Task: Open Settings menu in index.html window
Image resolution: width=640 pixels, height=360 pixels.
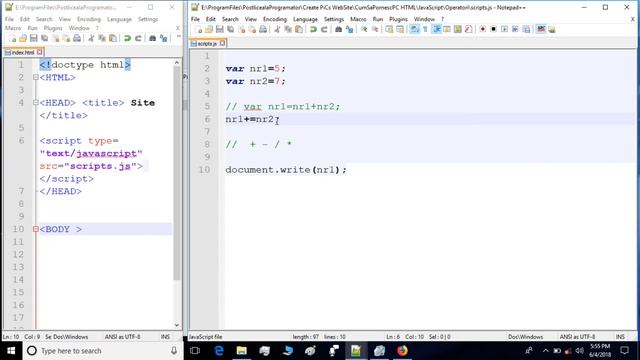Action: [148, 19]
